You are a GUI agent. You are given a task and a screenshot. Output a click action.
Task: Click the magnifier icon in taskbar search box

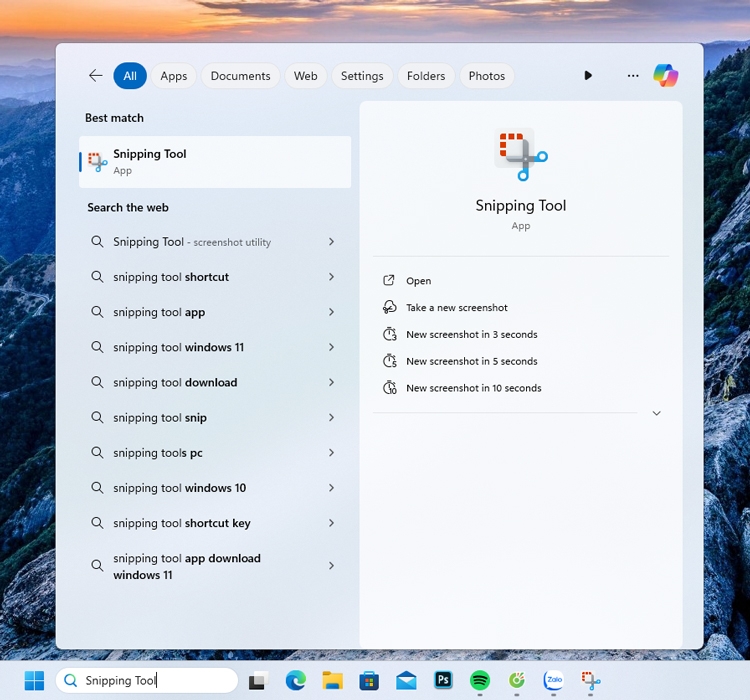pyautogui.click(x=71, y=680)
